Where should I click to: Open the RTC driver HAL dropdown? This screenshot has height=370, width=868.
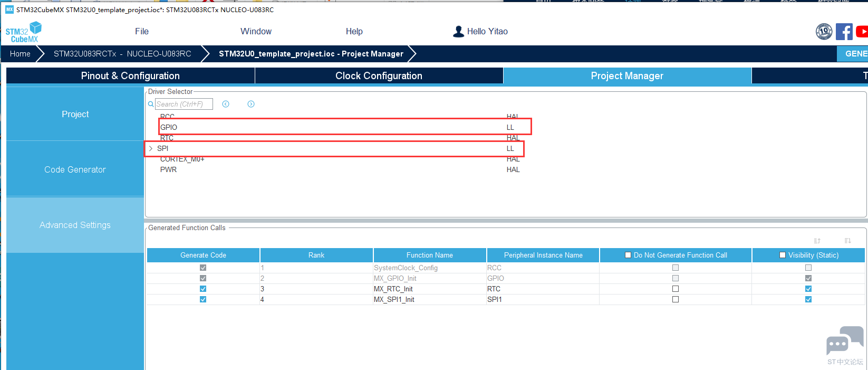point(513,138)
